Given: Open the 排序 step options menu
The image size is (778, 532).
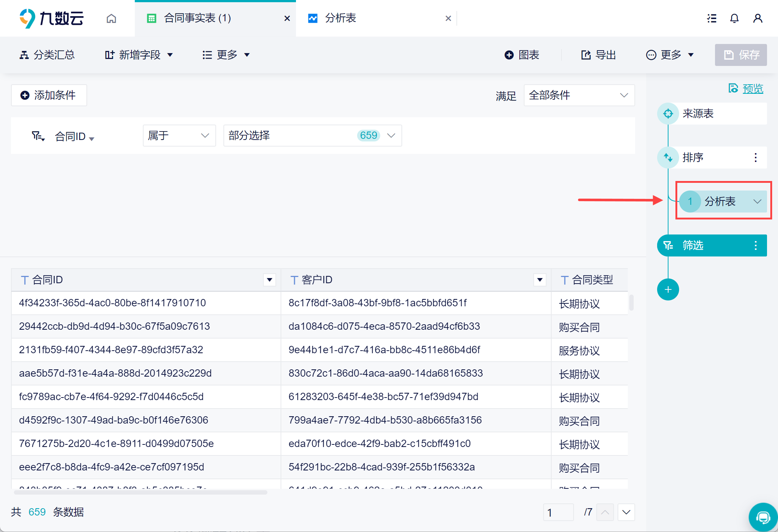Looking at the screenshot, I should (756, 158).
